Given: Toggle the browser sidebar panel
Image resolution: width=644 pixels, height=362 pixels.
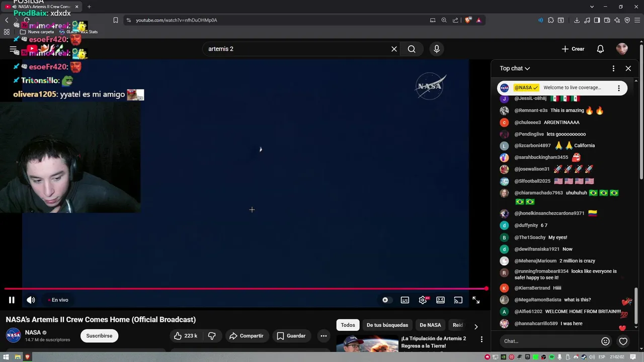Looking at the screenshot, I should pyautogui.click(x=597, y=20).
